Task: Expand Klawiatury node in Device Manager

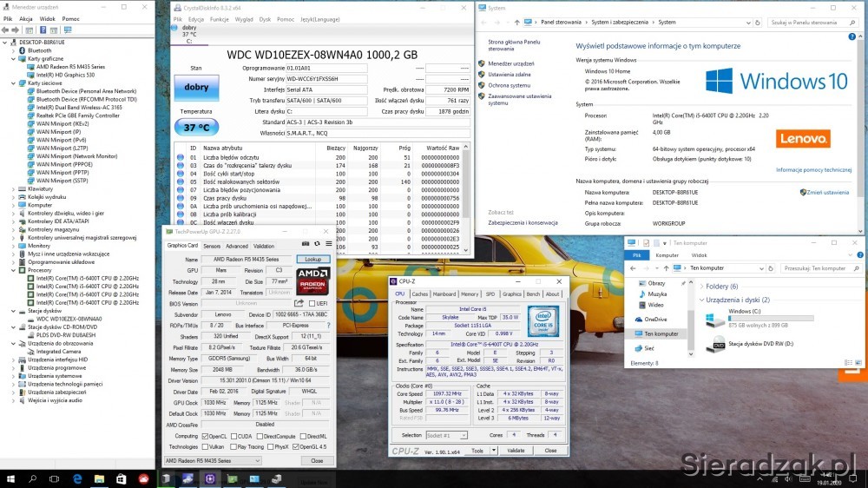Action: (x=13, y=189)
